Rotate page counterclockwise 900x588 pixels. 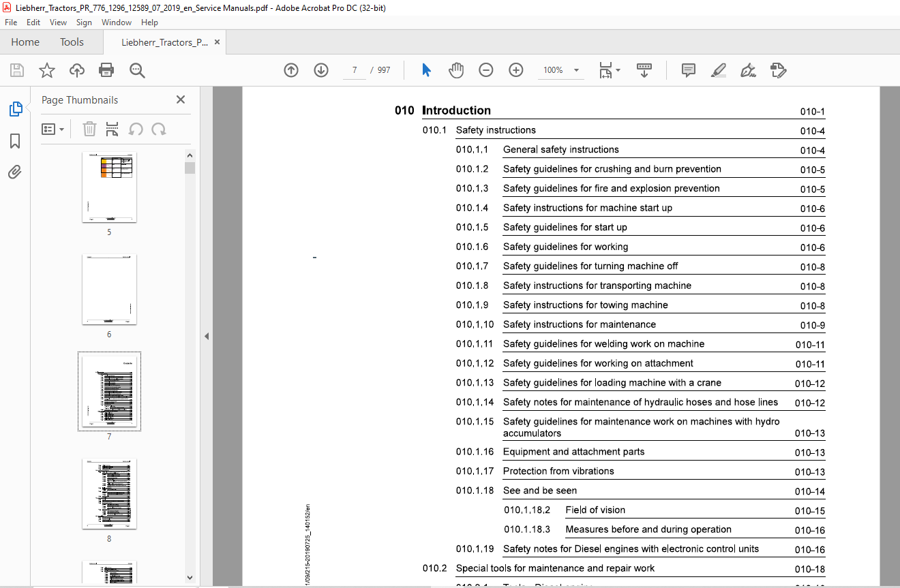coord(136,129)
